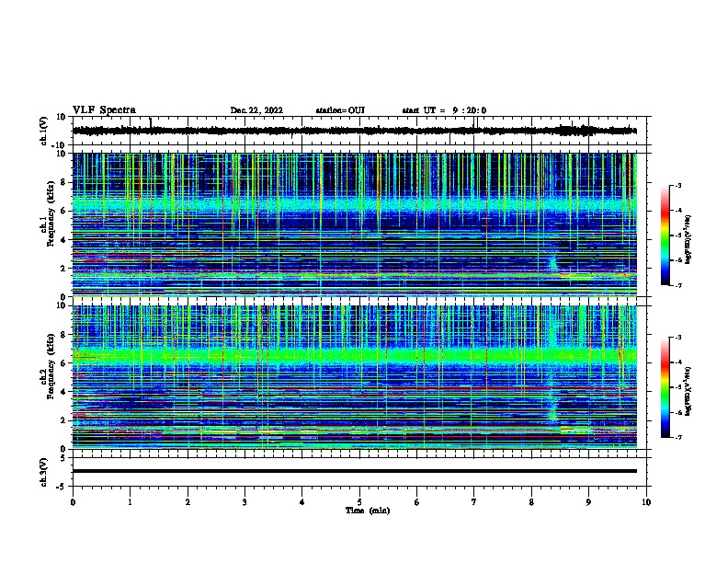Click the "ch.1(V)" waveform axis label
Viewport: 728px width, 563px height.
pyautogui.click(x=44, y=131)
